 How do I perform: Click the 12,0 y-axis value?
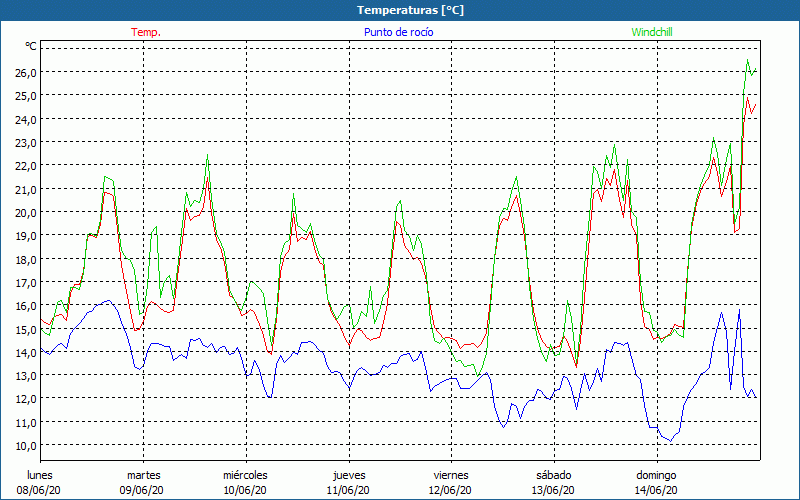(26, 399)
